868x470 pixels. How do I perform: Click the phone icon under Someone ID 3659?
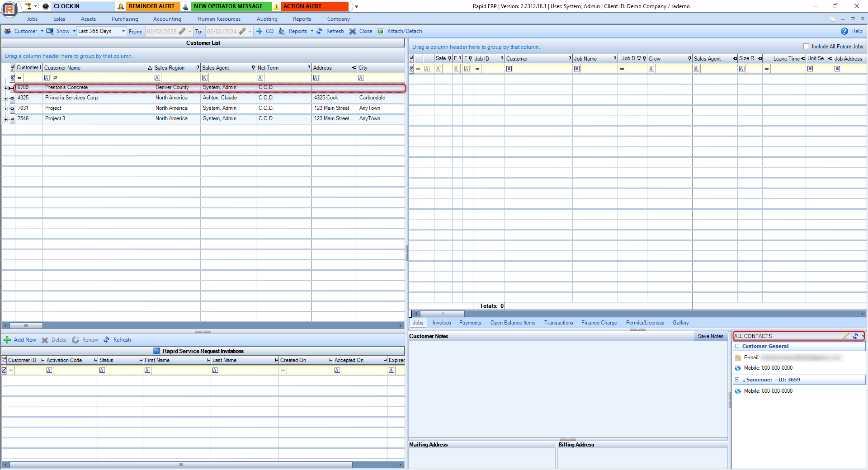click(738, 391)
